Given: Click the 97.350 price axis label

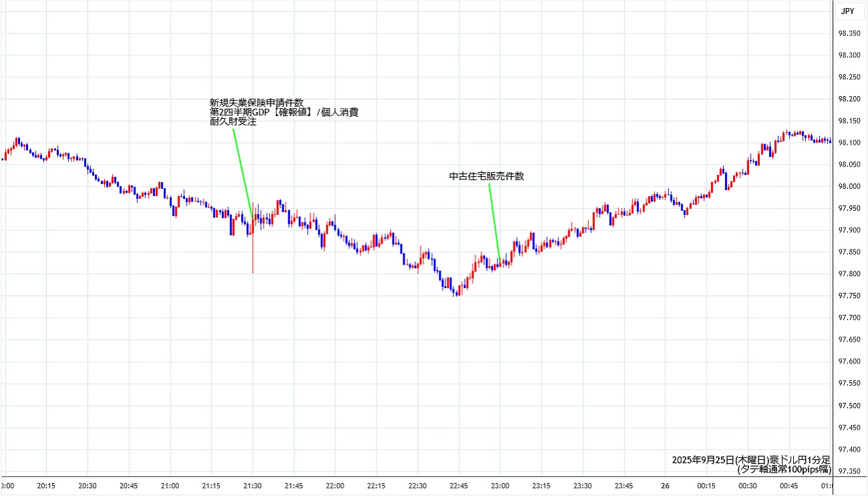Looking at the screenshot, I should pos(849,472).
